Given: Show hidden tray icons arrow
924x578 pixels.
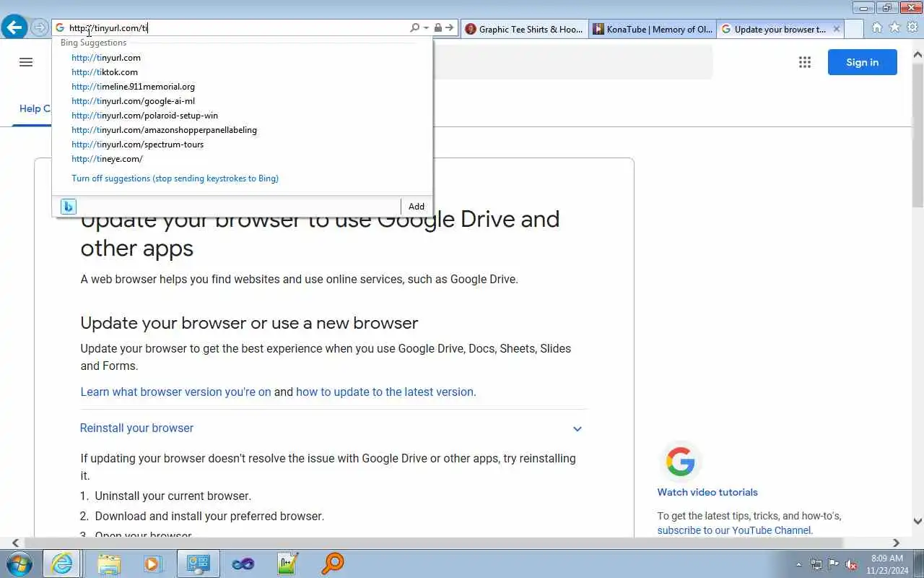Looking at the screenshot, I should 798,564.
